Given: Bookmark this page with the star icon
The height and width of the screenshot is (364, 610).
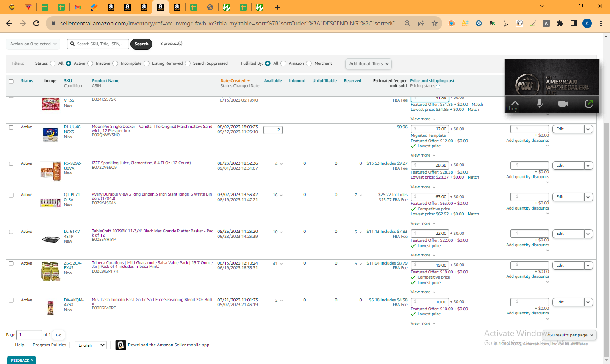Looking at the screenshot, I should click(435, 23).
